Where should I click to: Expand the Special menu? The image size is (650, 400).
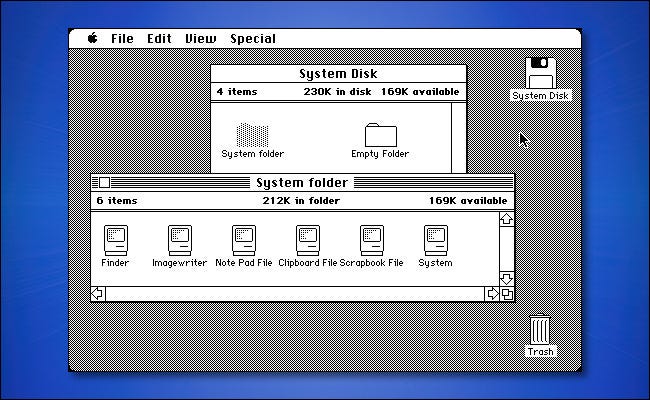252,38
